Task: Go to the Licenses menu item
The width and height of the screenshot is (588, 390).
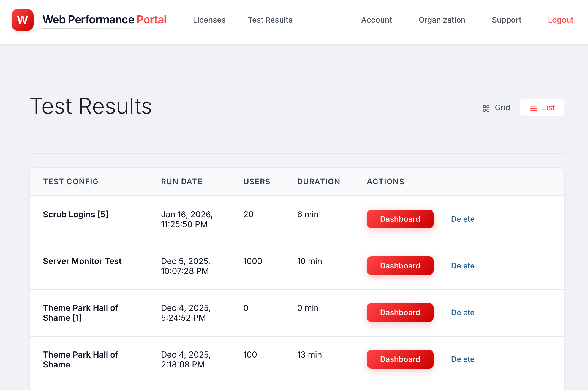Action: (x=209, y=20)
